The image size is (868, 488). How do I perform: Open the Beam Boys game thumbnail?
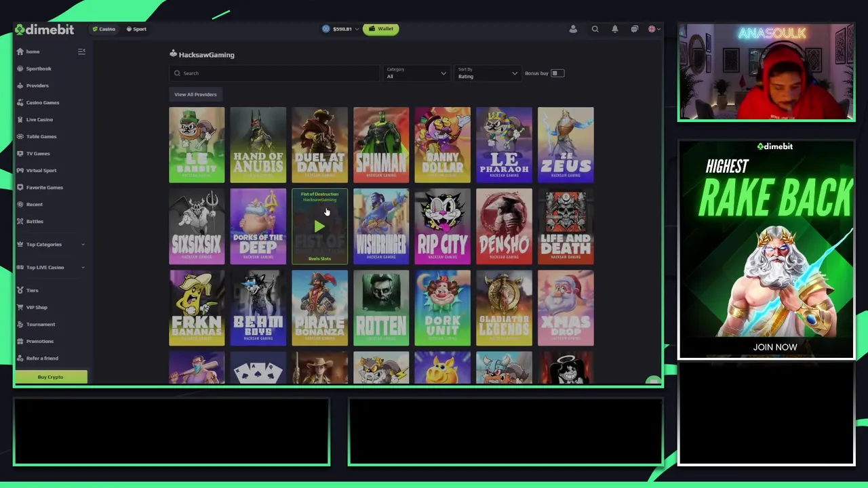click(258, 308)
